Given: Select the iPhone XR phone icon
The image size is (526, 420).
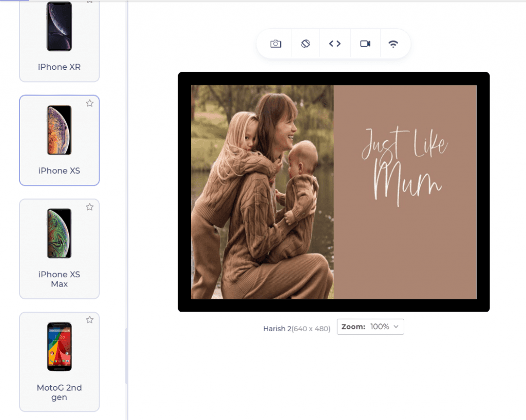Looking at the screenshot, I should point(59,27).
